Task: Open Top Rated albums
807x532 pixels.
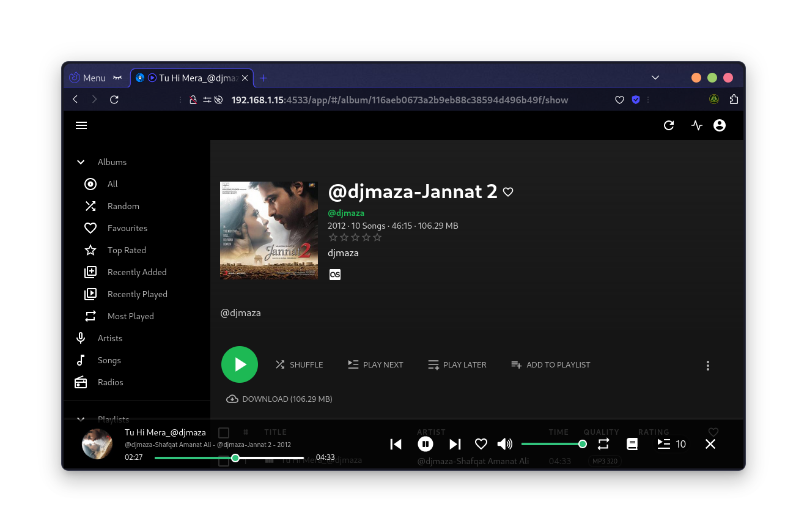Action: point(125,249)
